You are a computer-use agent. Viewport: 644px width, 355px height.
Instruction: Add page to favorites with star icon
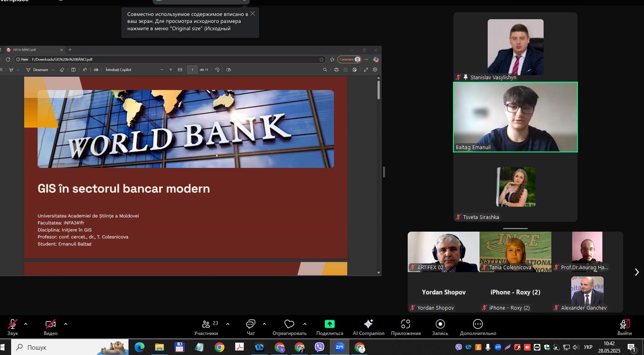point(322,60)
